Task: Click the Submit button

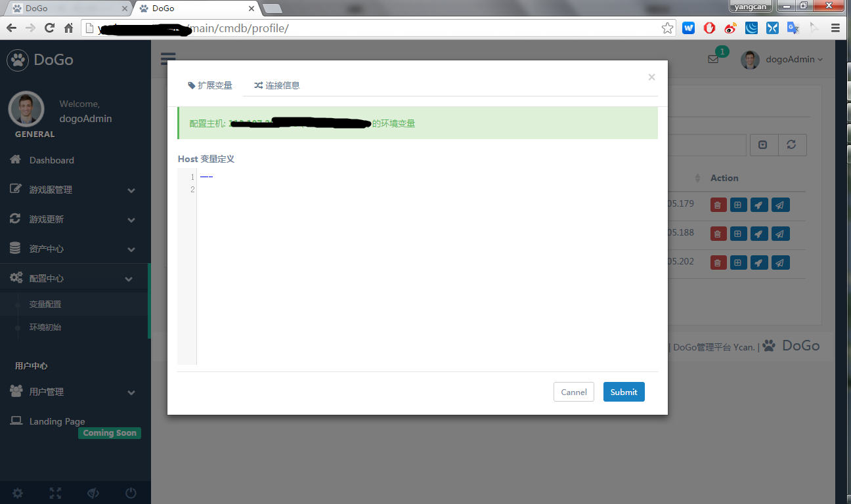Action: 624,392
